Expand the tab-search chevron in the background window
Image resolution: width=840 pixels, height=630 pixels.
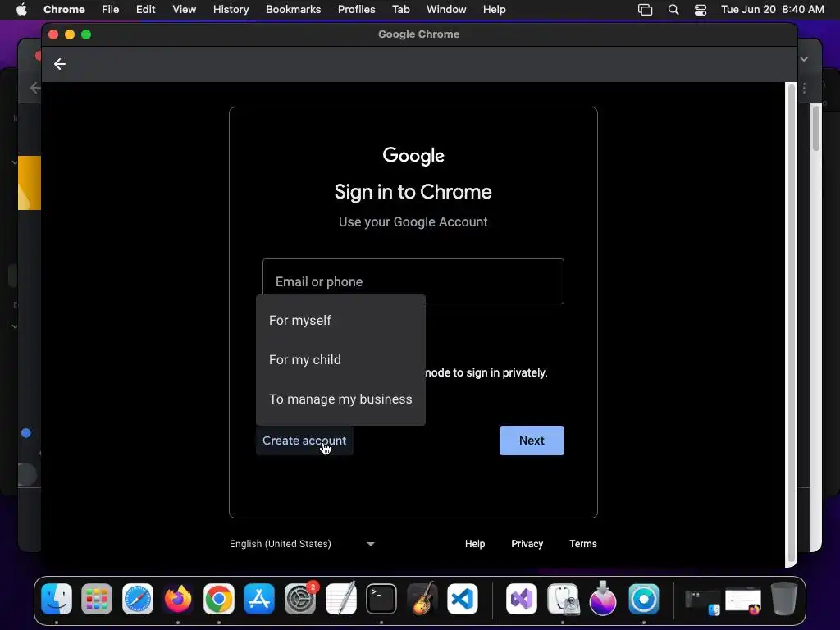tap(804, 59)
